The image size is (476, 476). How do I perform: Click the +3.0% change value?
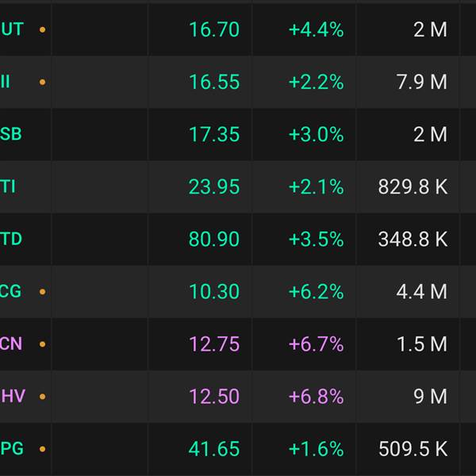click(x=316, y=135)
